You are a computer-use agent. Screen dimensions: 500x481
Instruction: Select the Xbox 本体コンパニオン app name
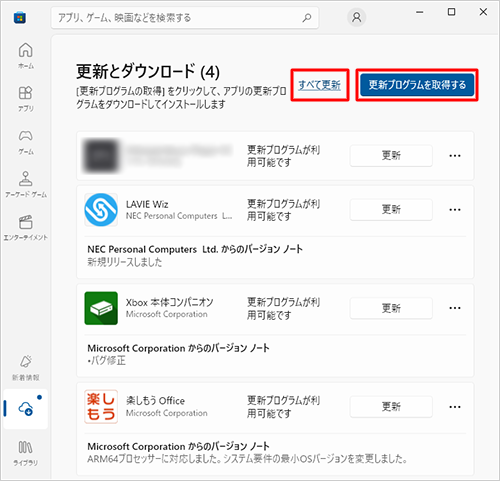169,302
